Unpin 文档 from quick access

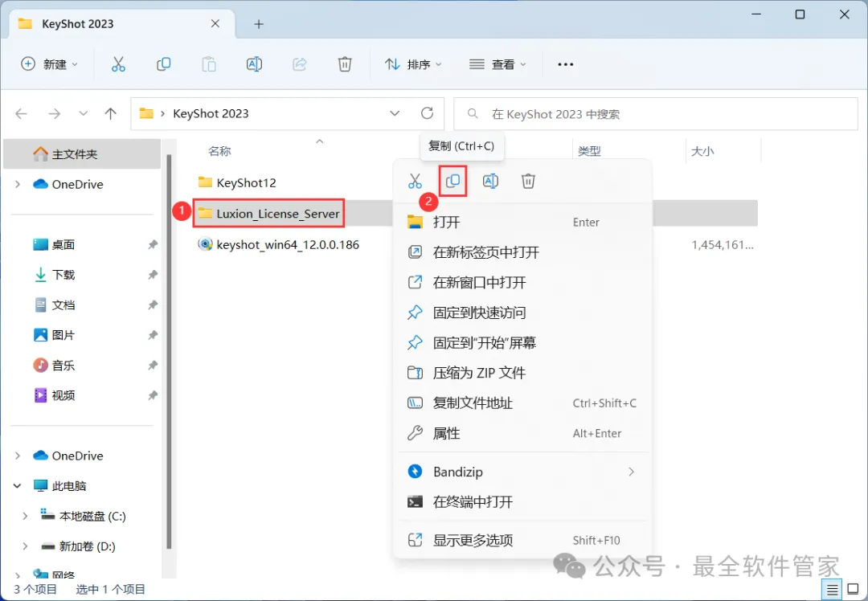pos(153,305)
